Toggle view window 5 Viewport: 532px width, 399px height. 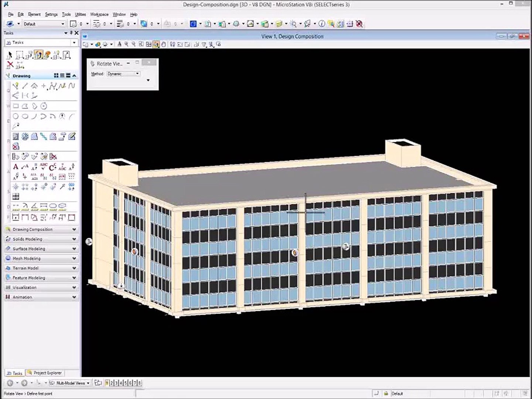(x=126, y=383)
